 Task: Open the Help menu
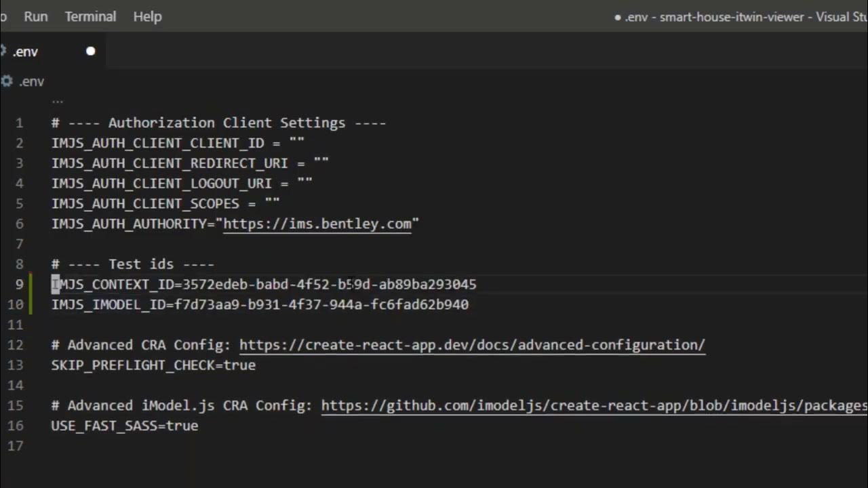pos(147,16)
